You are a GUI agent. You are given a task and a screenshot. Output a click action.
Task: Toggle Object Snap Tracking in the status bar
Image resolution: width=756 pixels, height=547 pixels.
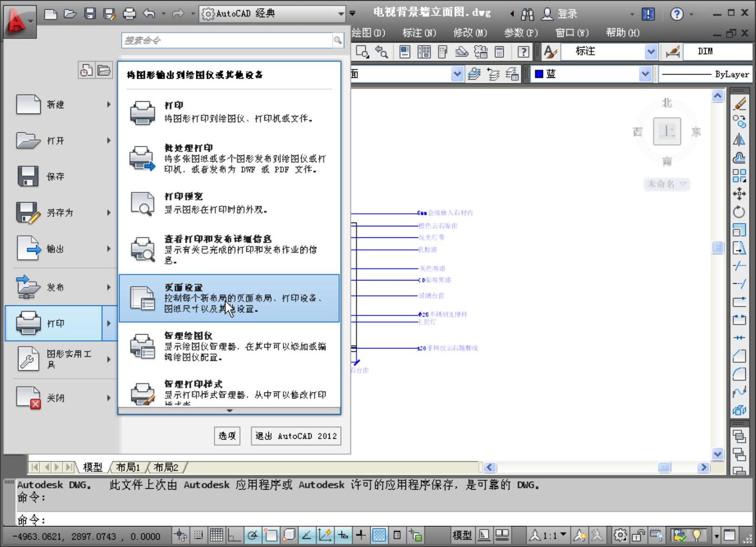[x=306, y=535]
